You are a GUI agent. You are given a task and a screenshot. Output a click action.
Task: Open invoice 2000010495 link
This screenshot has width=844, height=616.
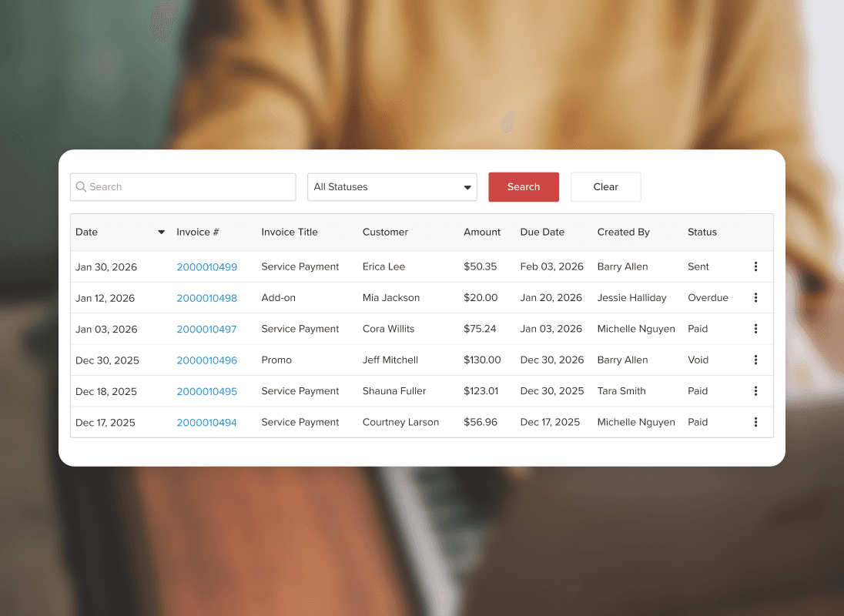pyautogui.click(x=206, y=391)
